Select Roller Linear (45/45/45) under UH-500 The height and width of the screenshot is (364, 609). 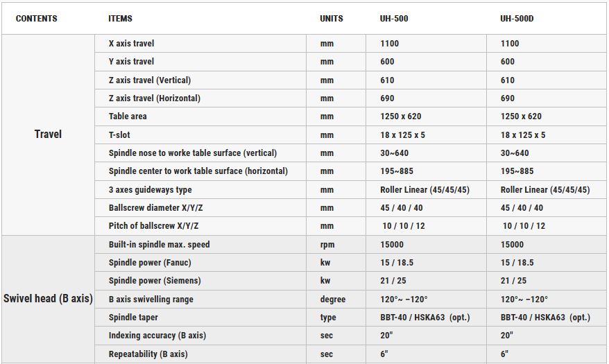(425, 190)
